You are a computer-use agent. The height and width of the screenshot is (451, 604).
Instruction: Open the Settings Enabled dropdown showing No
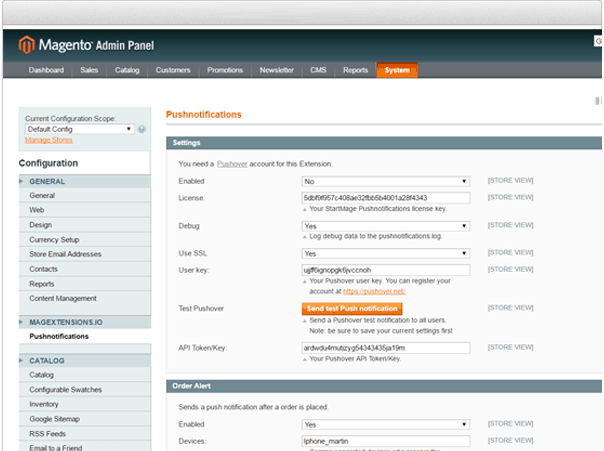[x=386, y=181]
